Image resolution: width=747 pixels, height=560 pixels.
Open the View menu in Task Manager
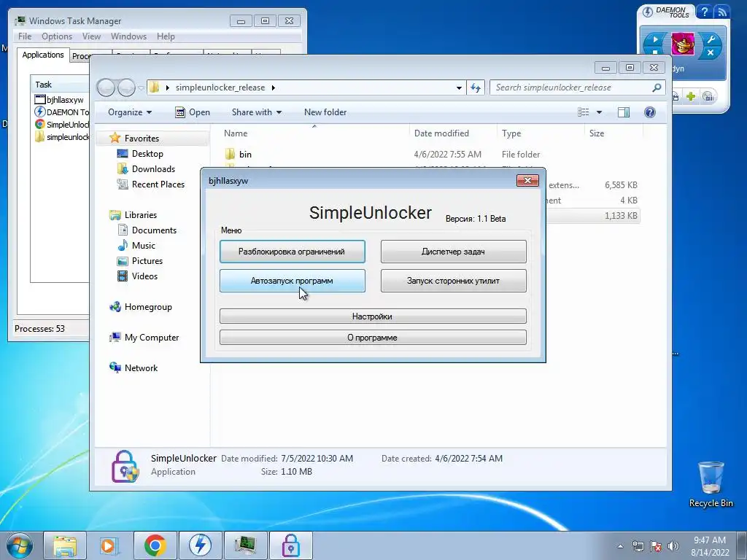(x=91, y=36)
